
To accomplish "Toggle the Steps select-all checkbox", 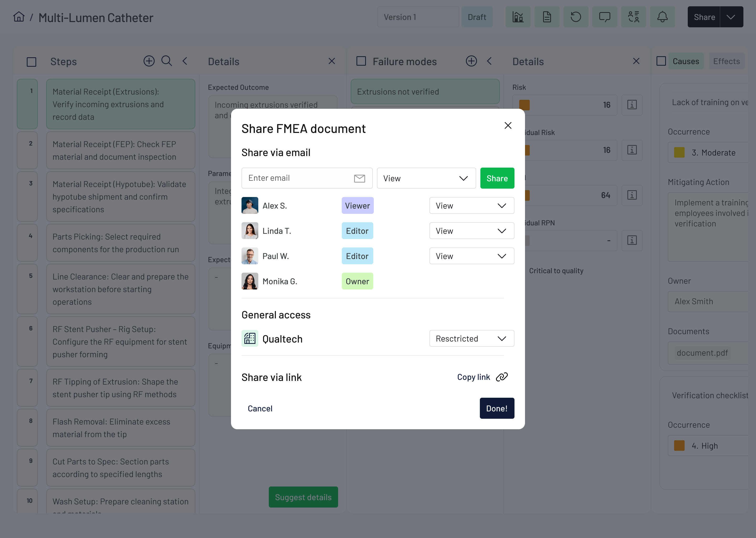I will click(x=31, y=62).
